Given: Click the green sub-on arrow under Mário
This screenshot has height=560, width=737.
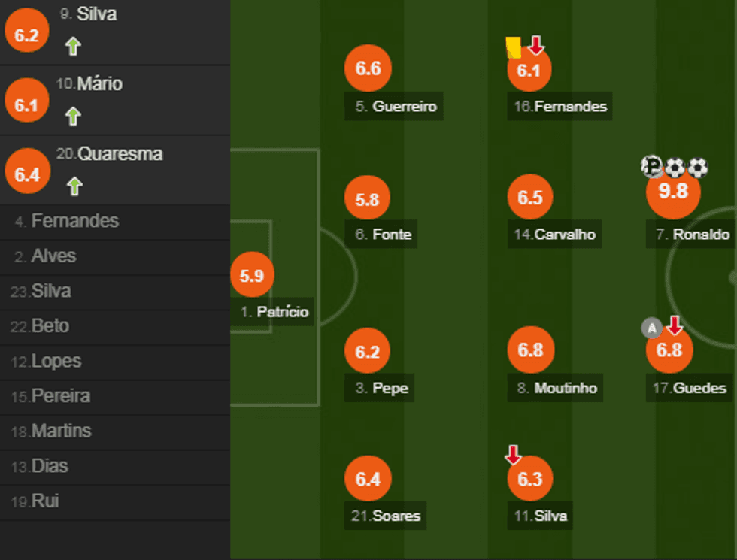Looking at the screenshot, I should click(72, 117).
